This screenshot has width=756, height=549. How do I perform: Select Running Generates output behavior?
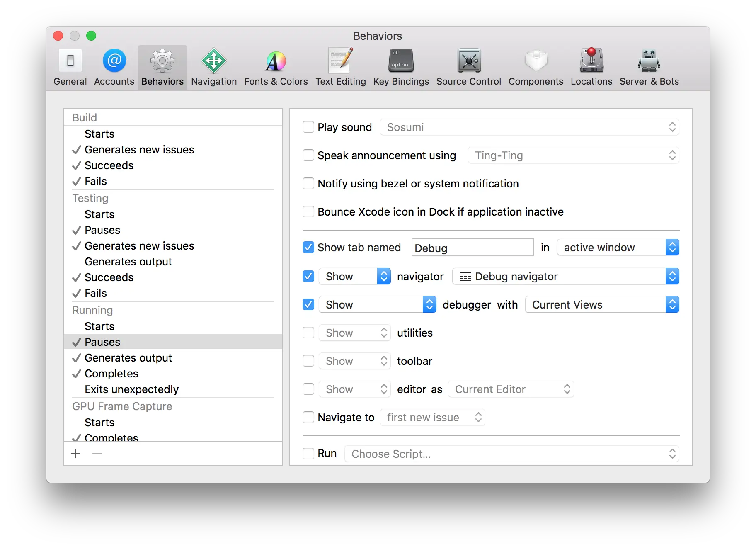tap(173, 358)
